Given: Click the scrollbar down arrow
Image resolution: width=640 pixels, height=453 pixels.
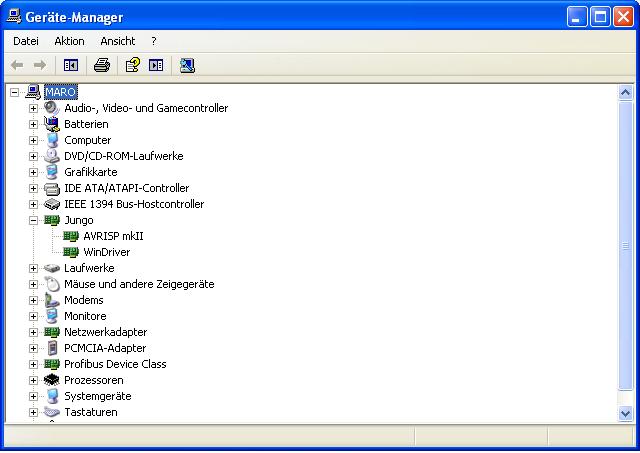Looking at the screenshot, I should pos(625,414).
